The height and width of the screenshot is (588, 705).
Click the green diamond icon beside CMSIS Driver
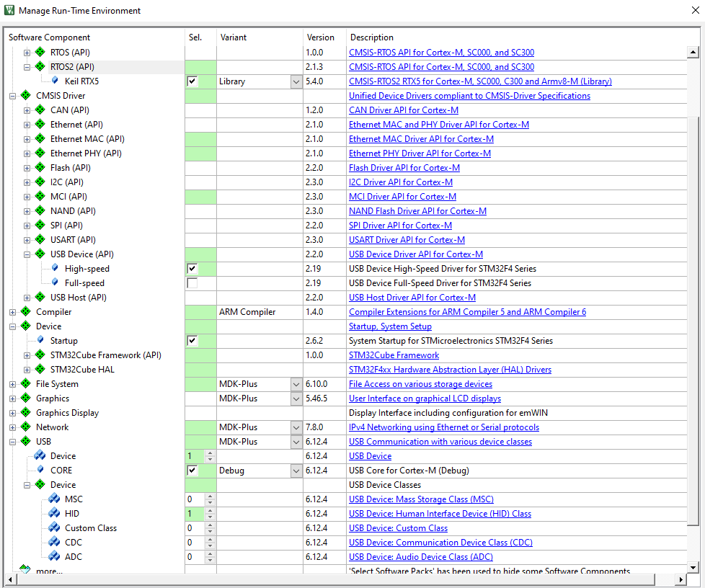click(26, 95)
